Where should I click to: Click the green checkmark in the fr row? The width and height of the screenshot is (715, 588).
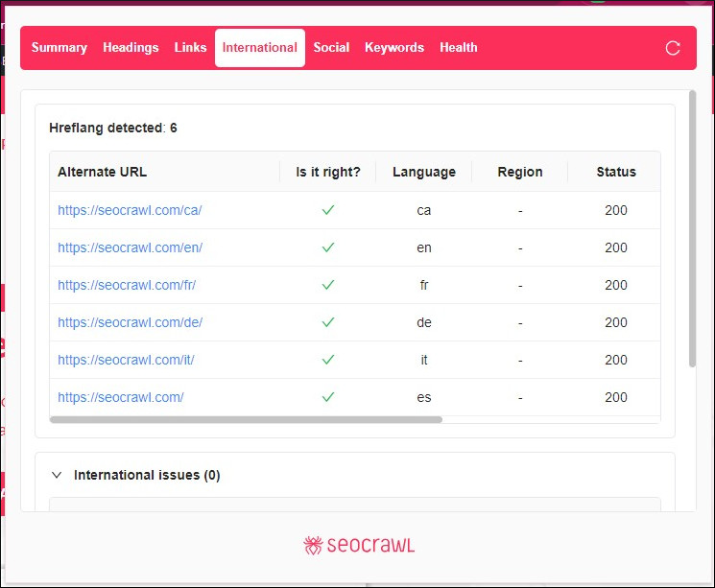point(328,285)
